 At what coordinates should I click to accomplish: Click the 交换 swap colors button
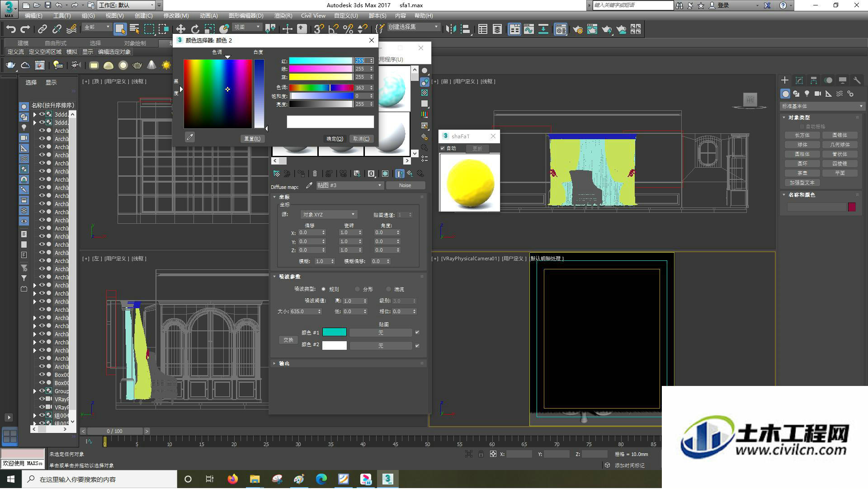point(288,340)
